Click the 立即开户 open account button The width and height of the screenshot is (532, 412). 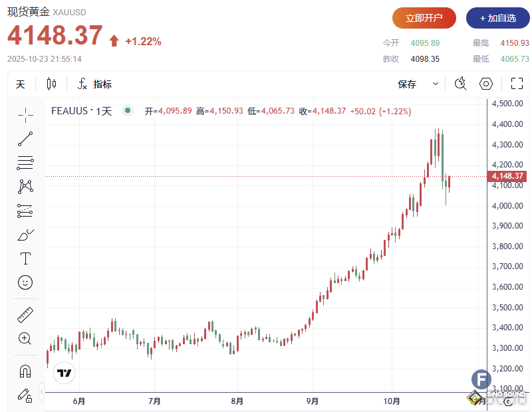coord(424,18)
